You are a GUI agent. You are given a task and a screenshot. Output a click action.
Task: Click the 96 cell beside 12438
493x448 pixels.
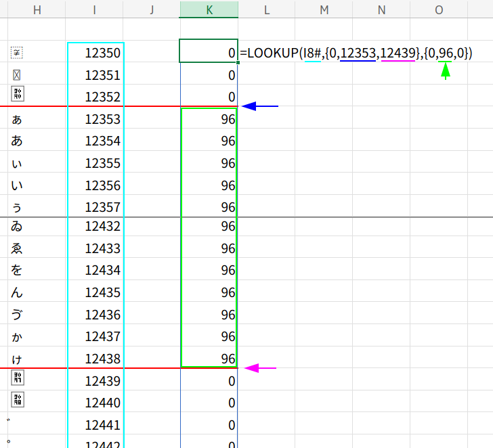(209, 359)
